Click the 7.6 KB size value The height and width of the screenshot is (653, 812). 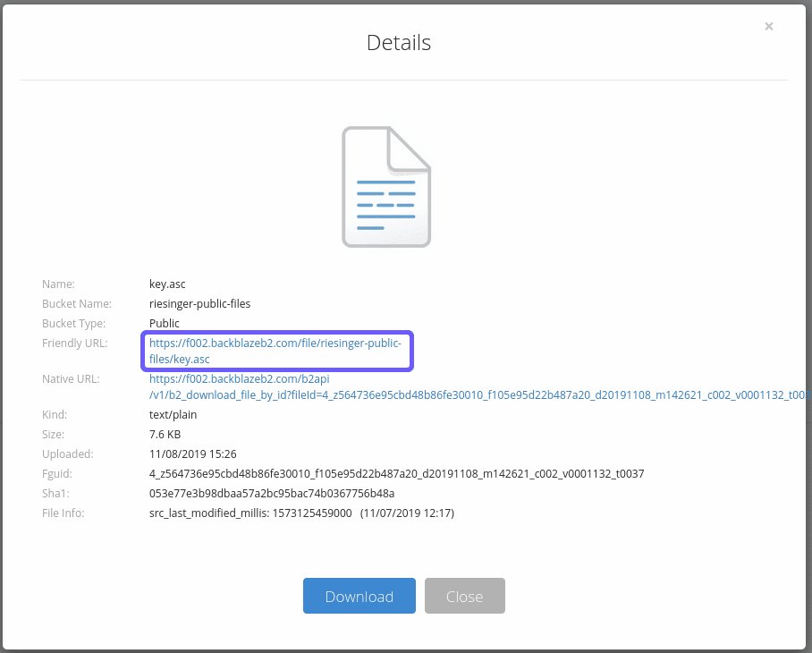click(x=165, y=434)
